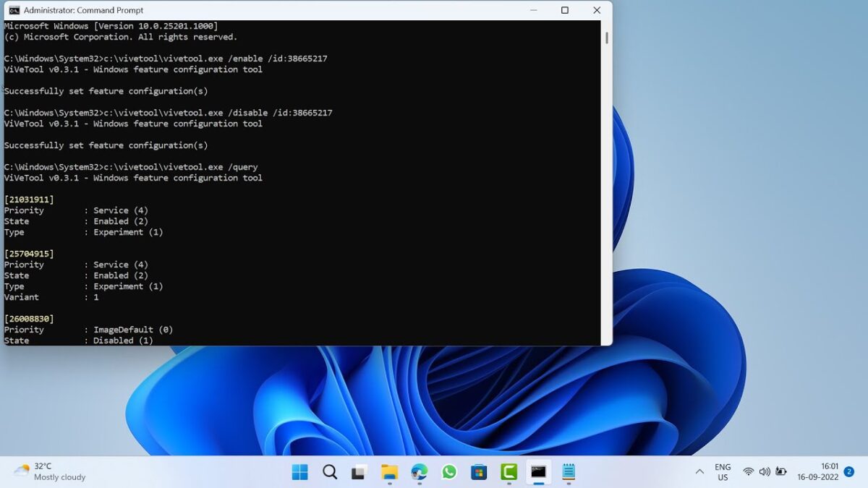Open the green Camtasia taskbar icon
Image resolution: width=868 pixels, height=488 pixels.
coord(509,472)
